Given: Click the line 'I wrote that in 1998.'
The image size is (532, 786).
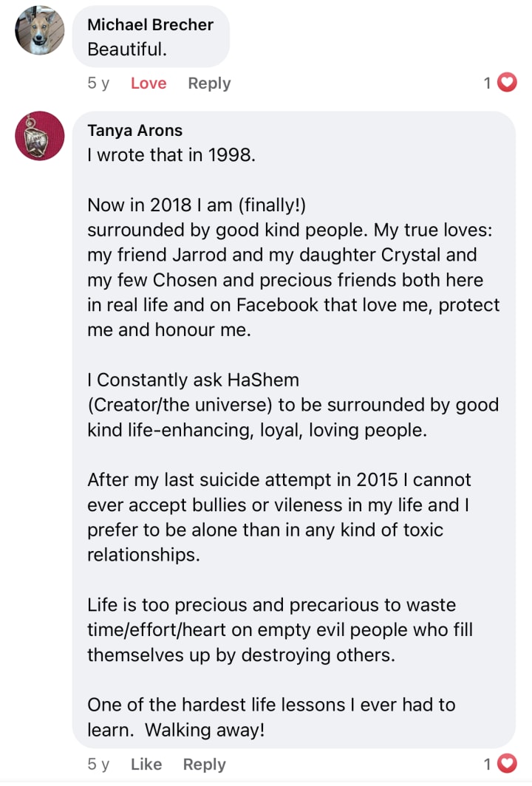Looking at the screenshot, I should (x=171, y=156).
